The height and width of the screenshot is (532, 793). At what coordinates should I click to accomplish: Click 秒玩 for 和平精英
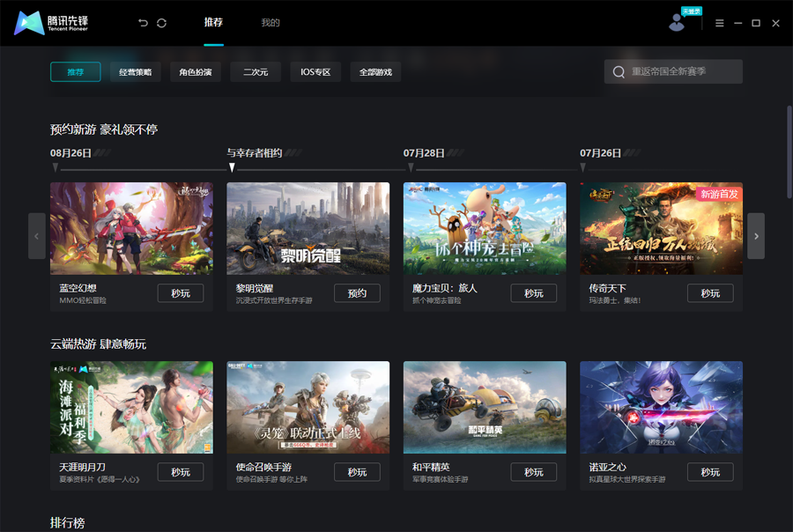(x=534, y=472)
